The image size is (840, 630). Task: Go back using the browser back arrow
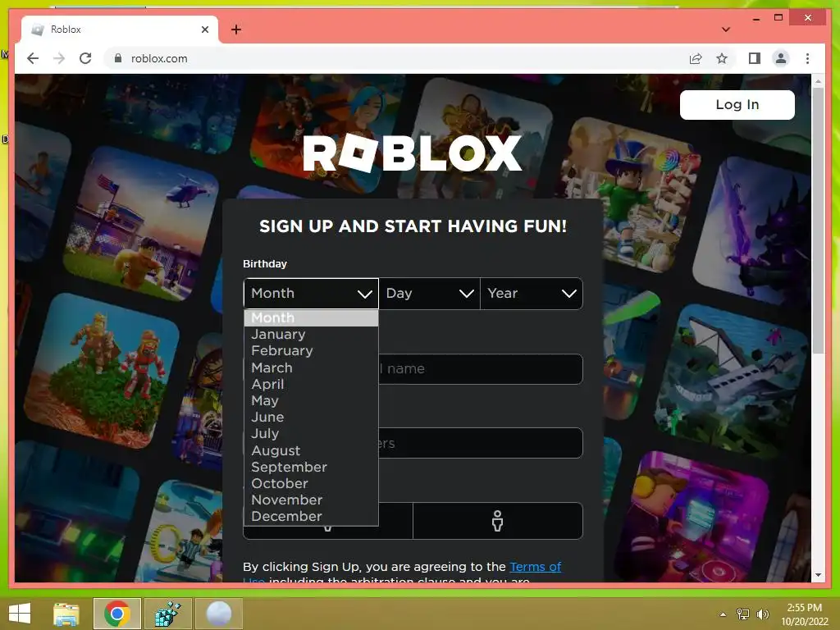33,58
